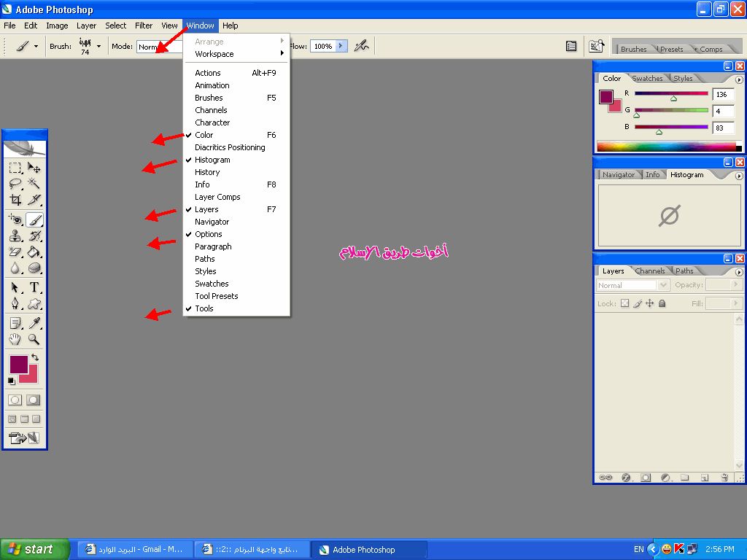Uncheck Tools in Window menu

pos(236,308)
